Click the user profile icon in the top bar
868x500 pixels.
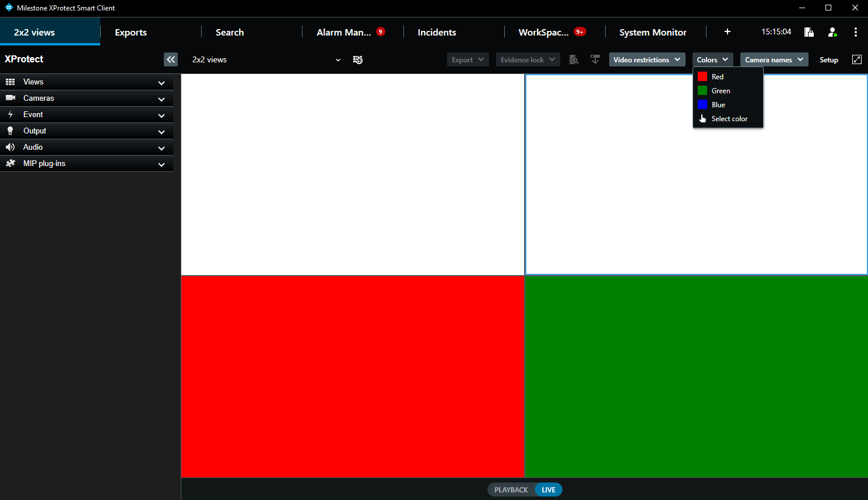(832, 33)
